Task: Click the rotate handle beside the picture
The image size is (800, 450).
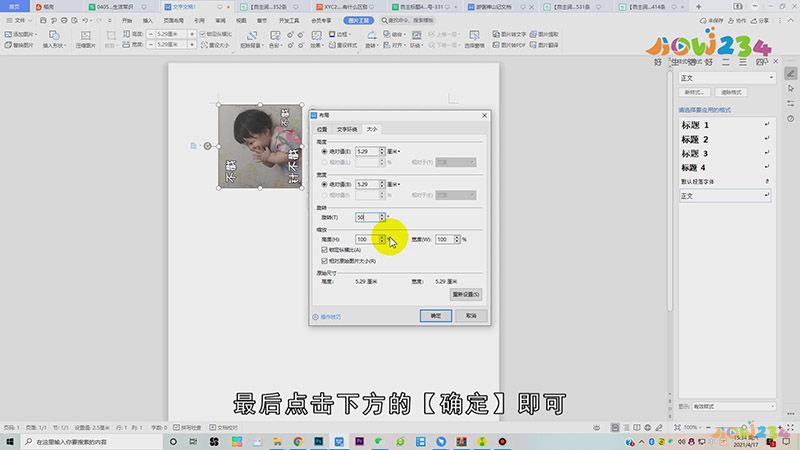Action: (x=208, y=146)
